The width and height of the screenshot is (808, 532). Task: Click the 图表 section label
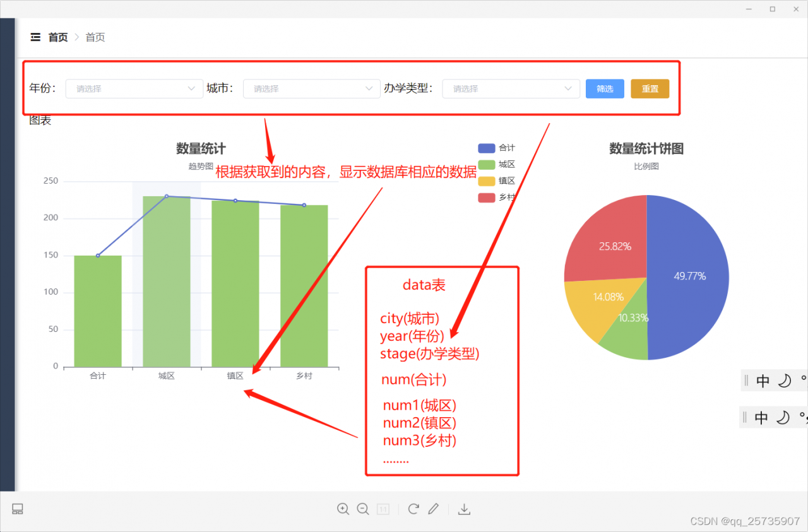point(40,121)
